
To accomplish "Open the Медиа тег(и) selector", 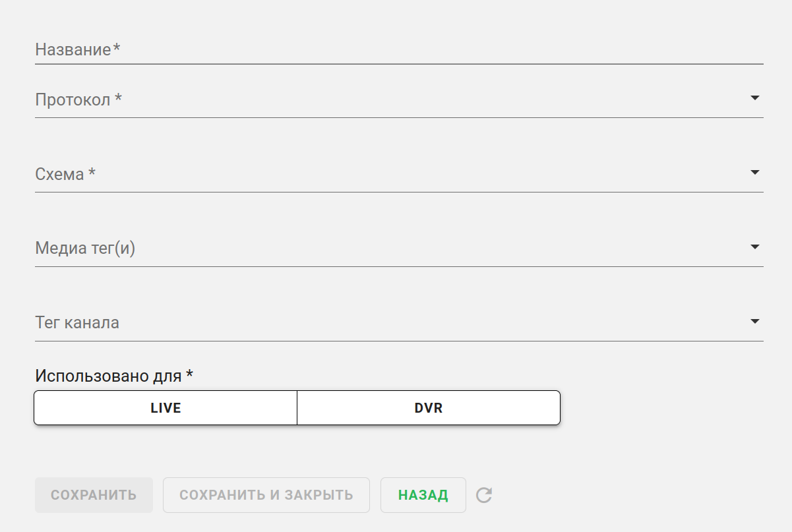I will tap(396, 249).
